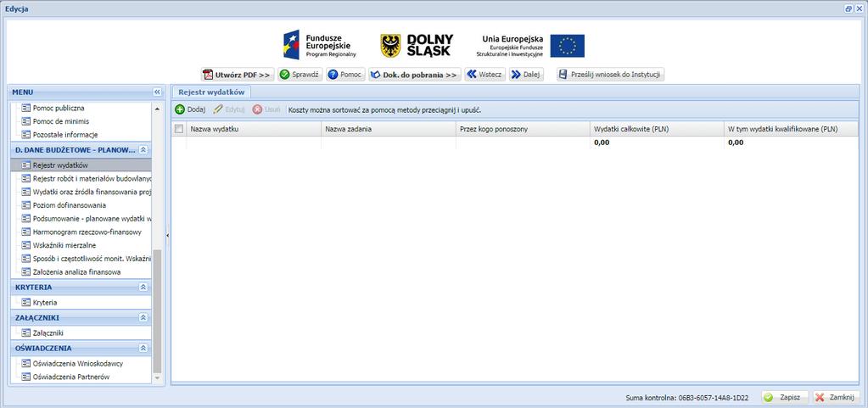868x408 pixels.
Task: Open Oświadczenia Wnioskodawcy item
Action: coord(72,364)
